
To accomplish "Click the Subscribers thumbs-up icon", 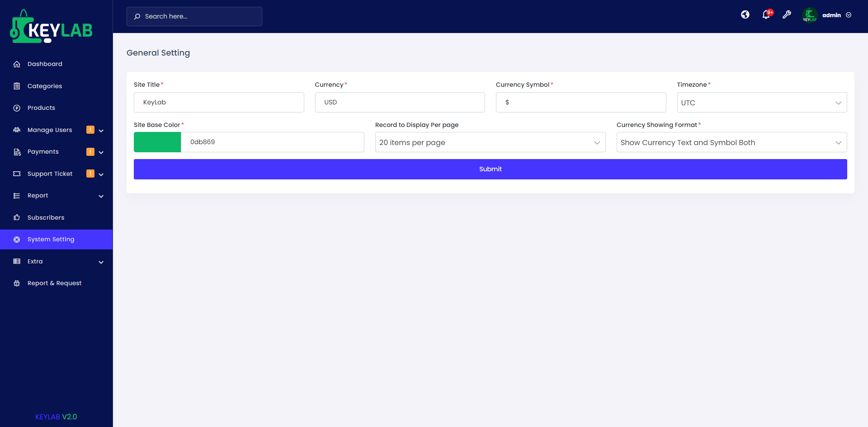I will (x=17, y=217).
